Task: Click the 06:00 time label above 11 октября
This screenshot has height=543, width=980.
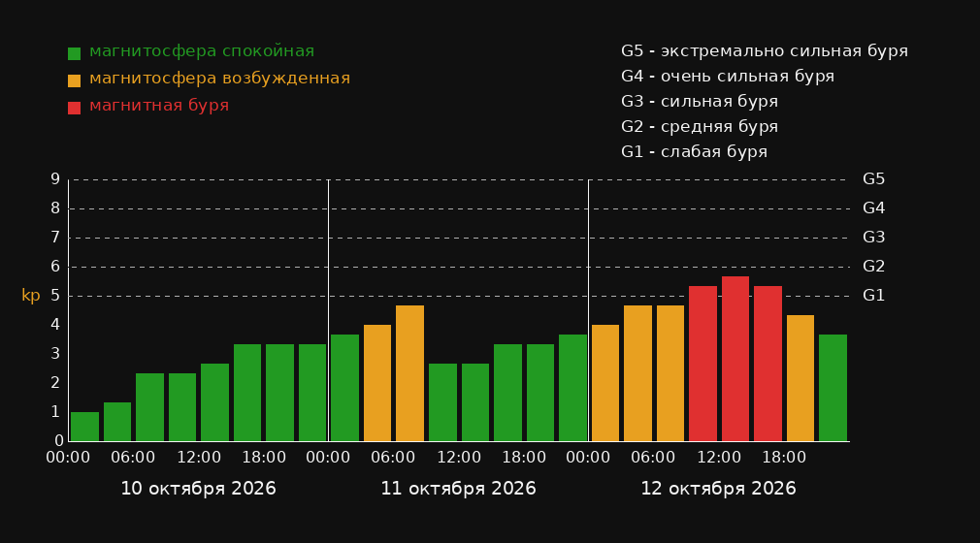Action: coord(393,458)
